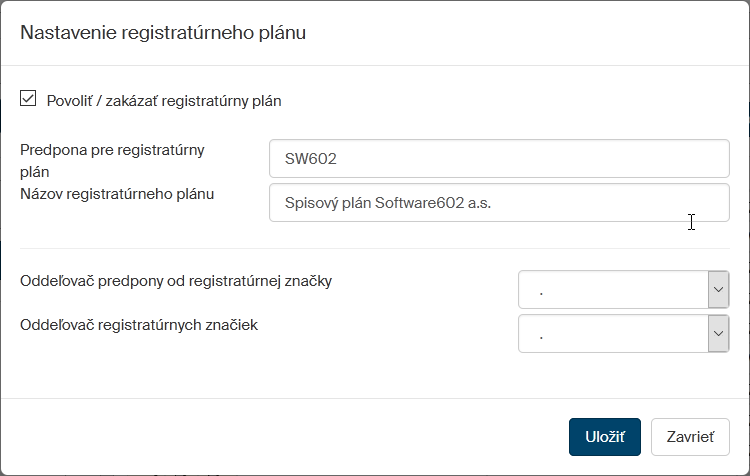
Task: Click the arrow of the Oddeľovač predpony dropdown
Action: (718, 290)
